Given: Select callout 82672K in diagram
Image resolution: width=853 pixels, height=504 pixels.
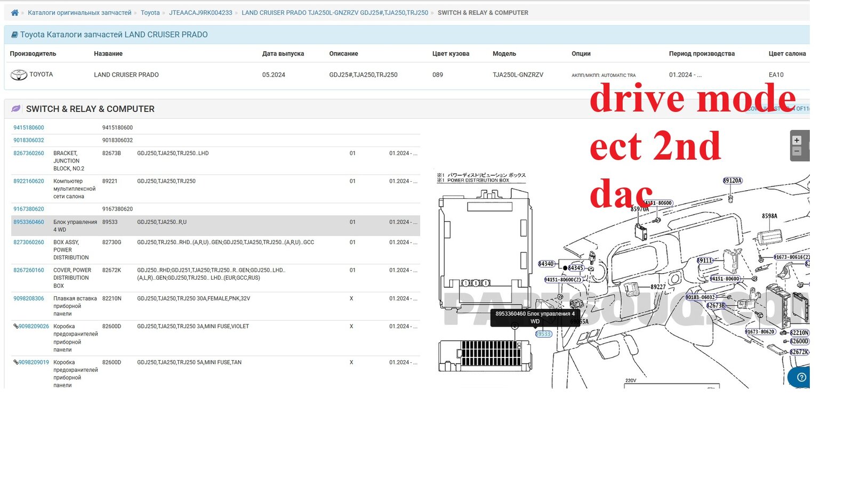Looking at the screenshot, I should pyautogui.click(x=799, y=352).
